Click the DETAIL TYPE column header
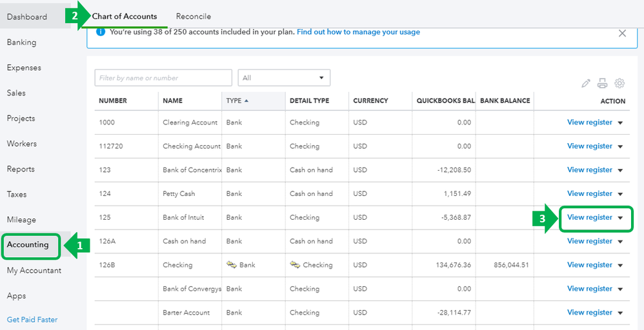The height and width of the screenshot is (330, 644). tap(309, 101)
